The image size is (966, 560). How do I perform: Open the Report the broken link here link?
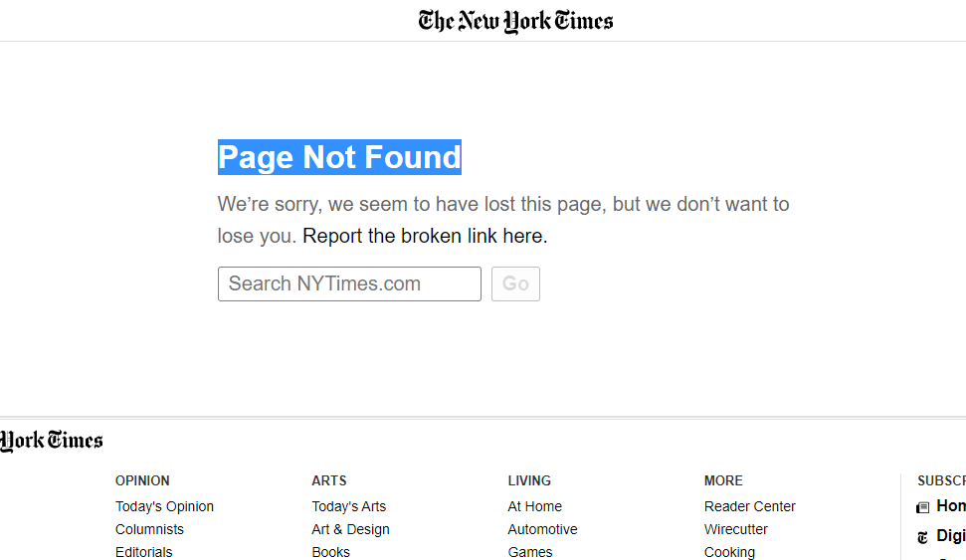tap(425, 236)
